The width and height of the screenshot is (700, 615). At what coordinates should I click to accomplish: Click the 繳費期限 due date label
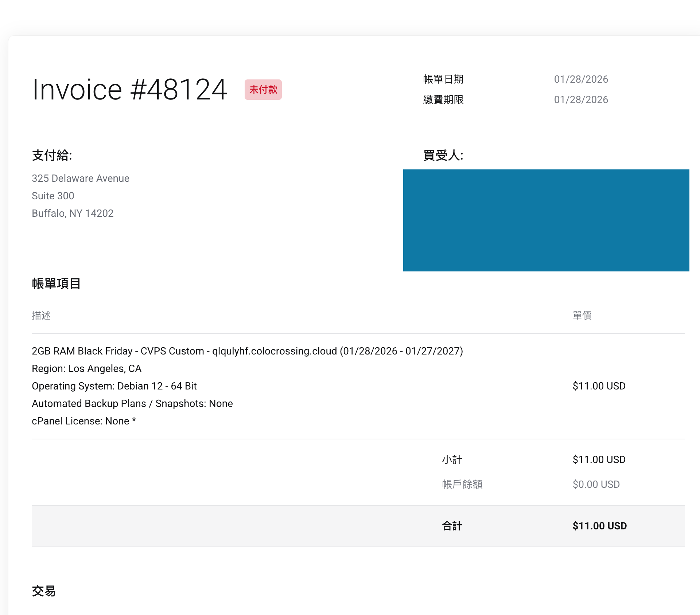(443, 99)
